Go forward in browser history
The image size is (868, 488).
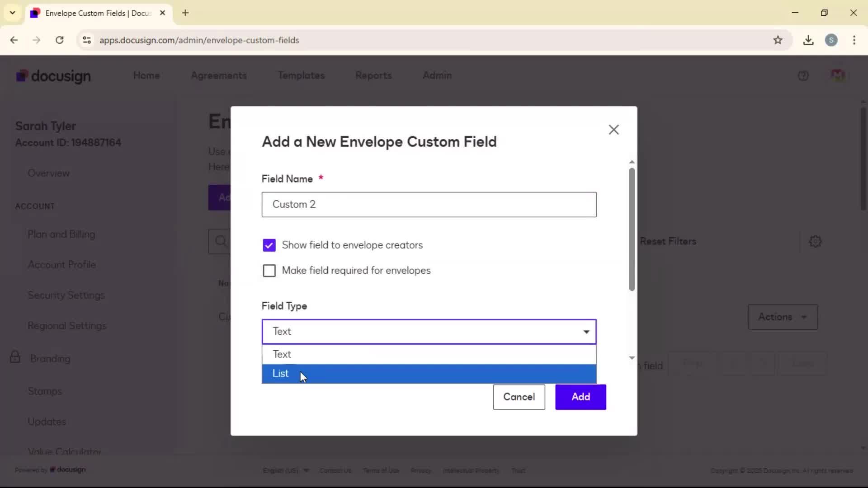click(x=37, y=40)
